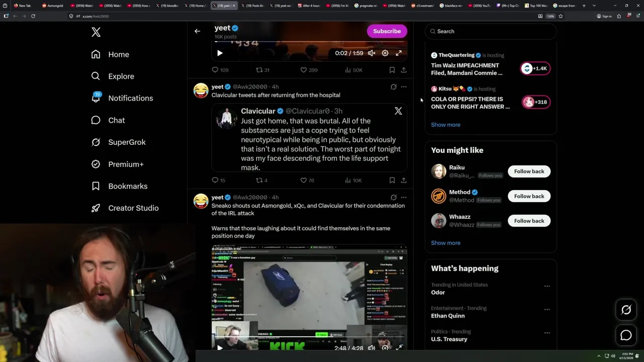This screenshot has width=644, height=362.
Task: Open Clavicular profile name in quoted tweet
Action: (258, 111)
